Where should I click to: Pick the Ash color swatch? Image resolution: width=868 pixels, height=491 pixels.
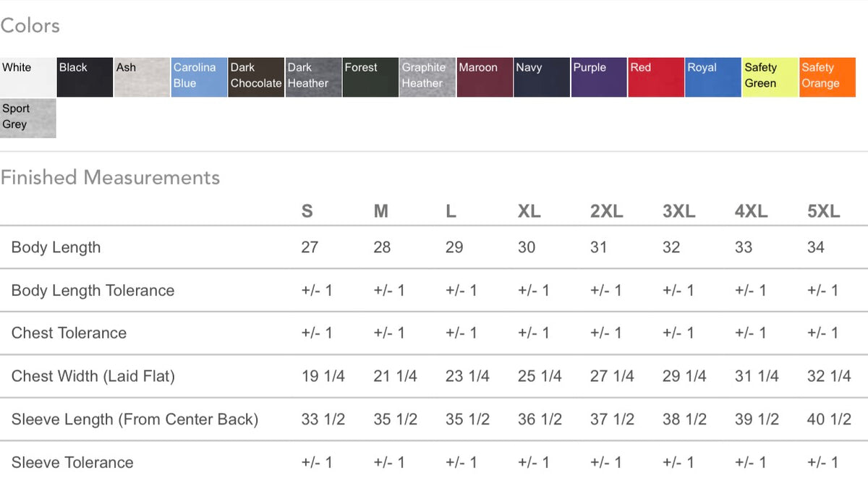pyautogui.click(x=142, y=77)
